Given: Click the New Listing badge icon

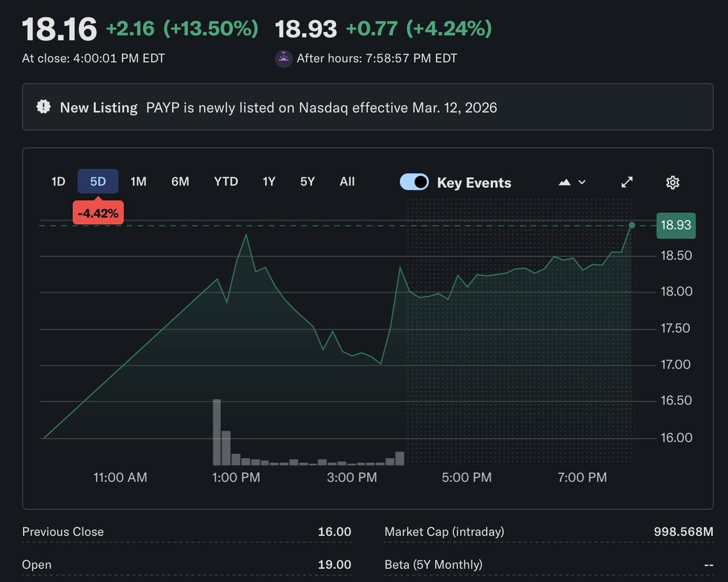Looking at the screenshot, I should [44, 107].
